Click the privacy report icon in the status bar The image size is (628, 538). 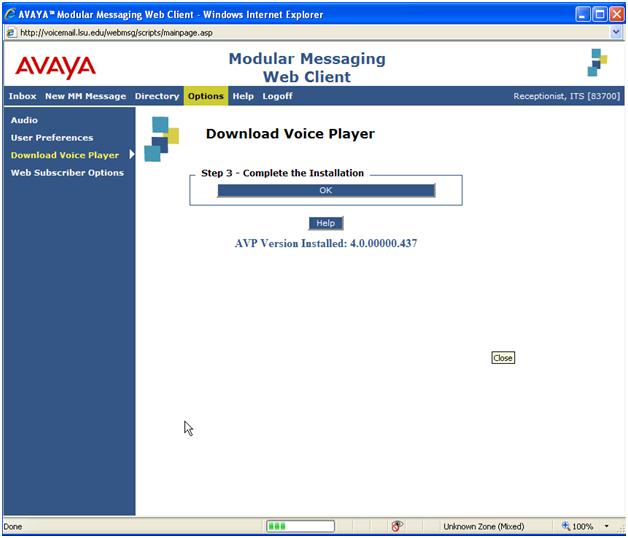397,526
